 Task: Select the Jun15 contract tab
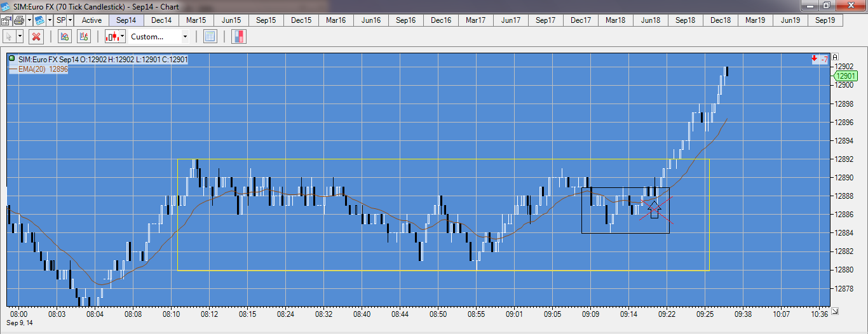231,20
